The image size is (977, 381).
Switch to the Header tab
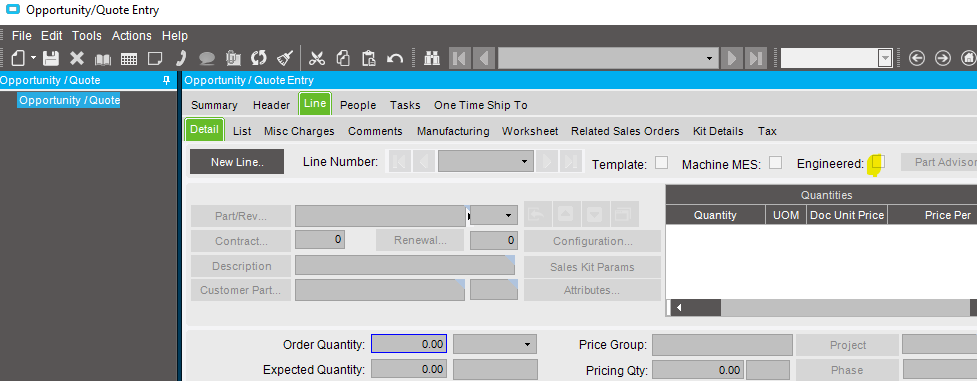click(x=271, y=105)
